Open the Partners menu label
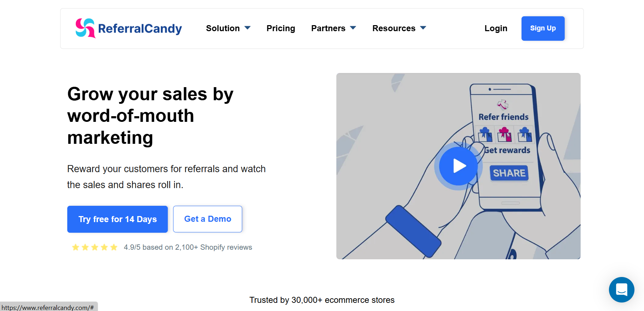 click(x=328, y=28)
